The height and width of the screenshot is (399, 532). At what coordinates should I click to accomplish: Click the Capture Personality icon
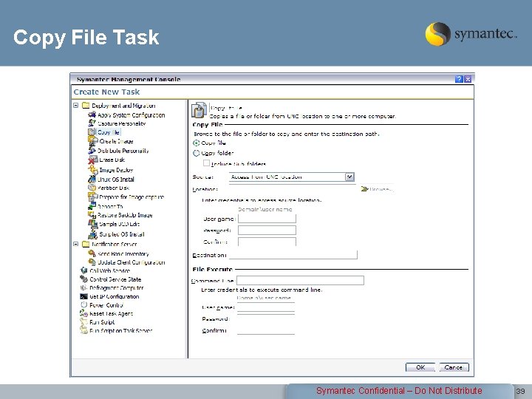pos(92,123)
